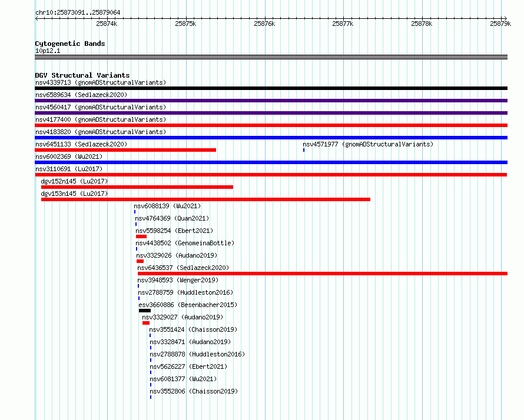Select the red nsv3110691 feature bar
524x420 pixels.
(x=271, y=175)
